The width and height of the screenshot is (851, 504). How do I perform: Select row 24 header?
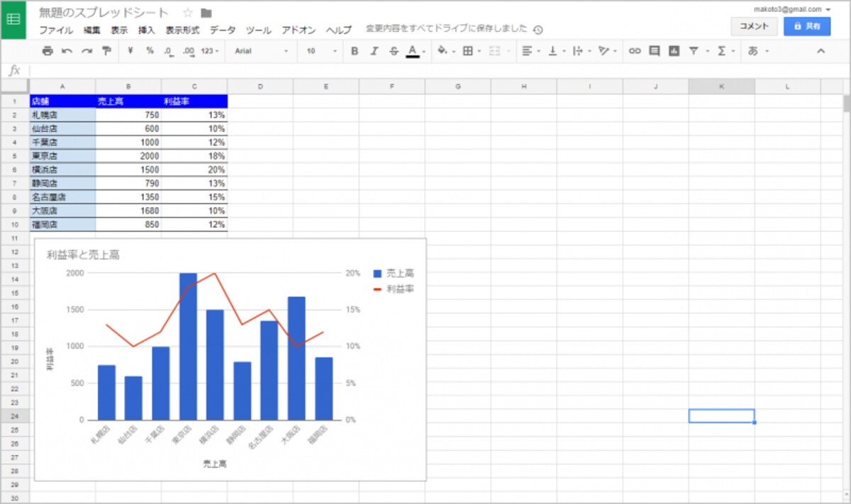tap(15, 416)
